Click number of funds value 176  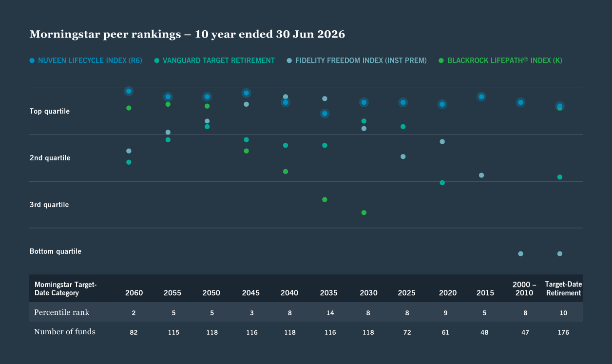pos(563,332)
